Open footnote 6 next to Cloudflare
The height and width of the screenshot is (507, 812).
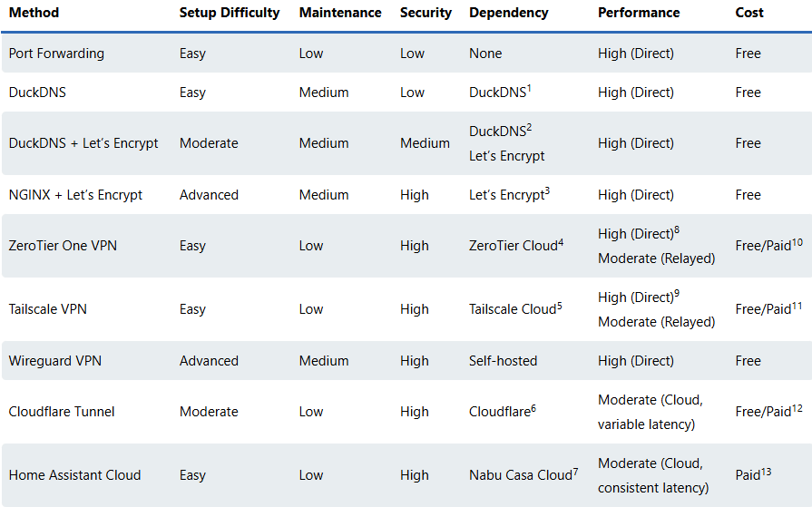coord(533,407)
